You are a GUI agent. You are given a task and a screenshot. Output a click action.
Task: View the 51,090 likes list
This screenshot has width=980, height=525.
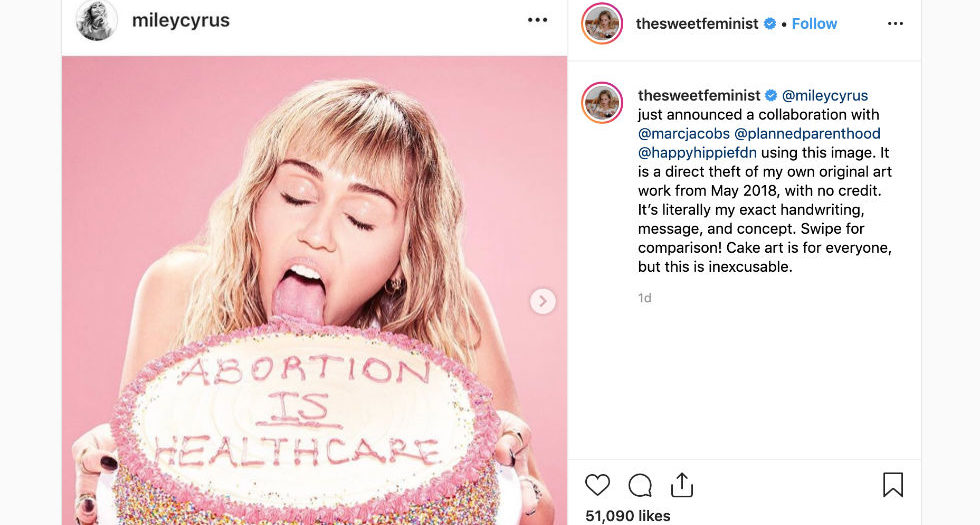click(x=627, y=516)
